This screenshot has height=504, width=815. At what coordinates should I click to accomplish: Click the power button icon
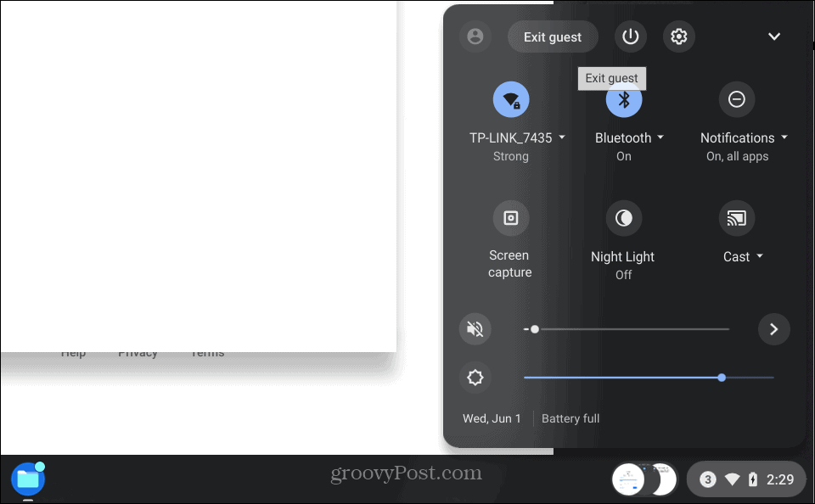coord(630,36)
